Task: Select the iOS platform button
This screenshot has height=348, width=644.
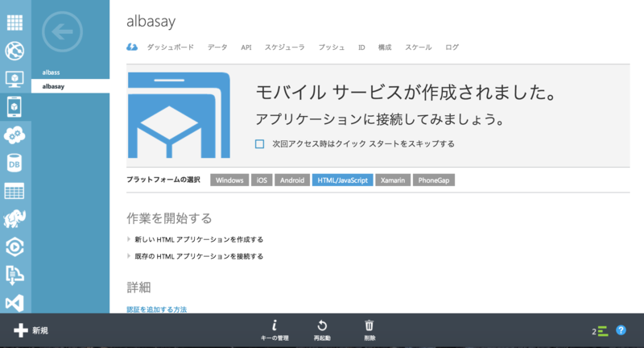Action: pyautogui.click(x=262, y=180)
